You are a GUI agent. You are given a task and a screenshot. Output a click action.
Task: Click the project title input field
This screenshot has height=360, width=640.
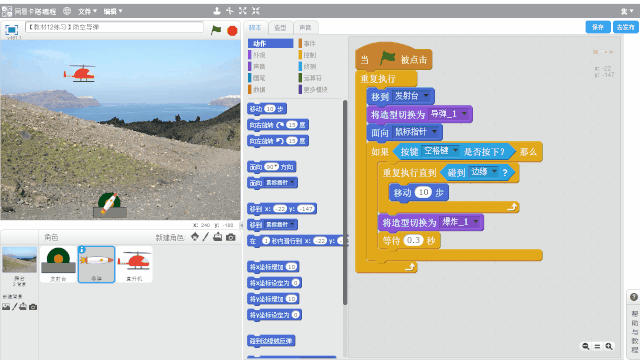(114, 27)
